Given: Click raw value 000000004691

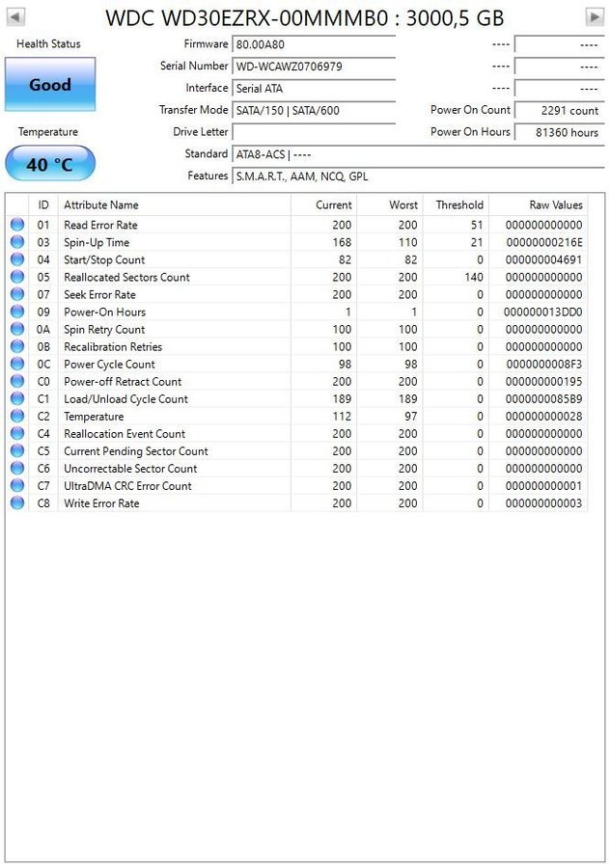Looking at the screenshot, I should tap(544, 259).
